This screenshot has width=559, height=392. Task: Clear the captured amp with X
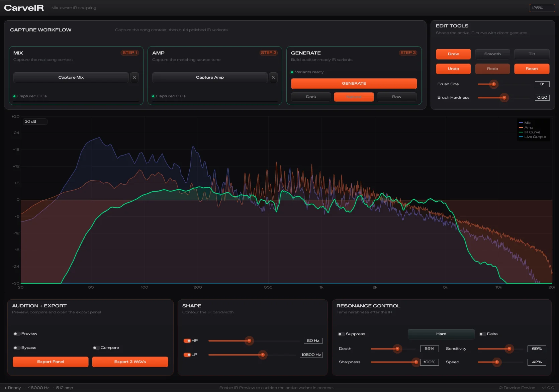pyautogui.click(x=273, y=77)
